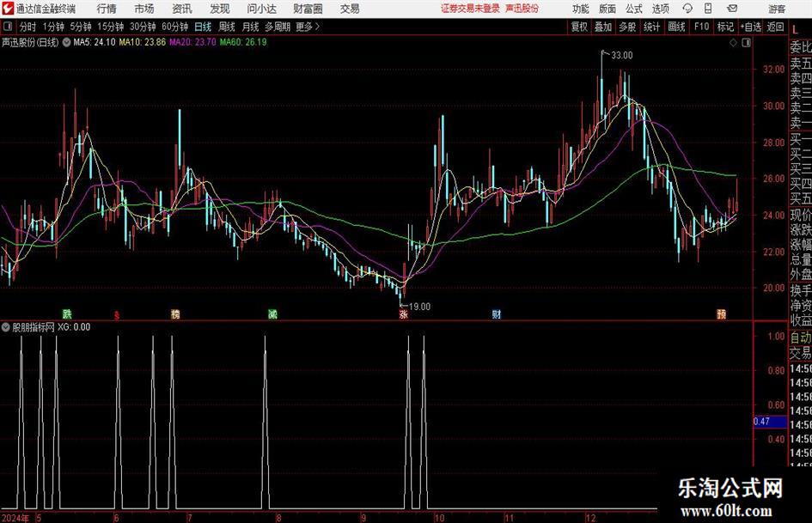Switch to the 周线 weekly period
The image size is (812, 523).
click(227, 27)
